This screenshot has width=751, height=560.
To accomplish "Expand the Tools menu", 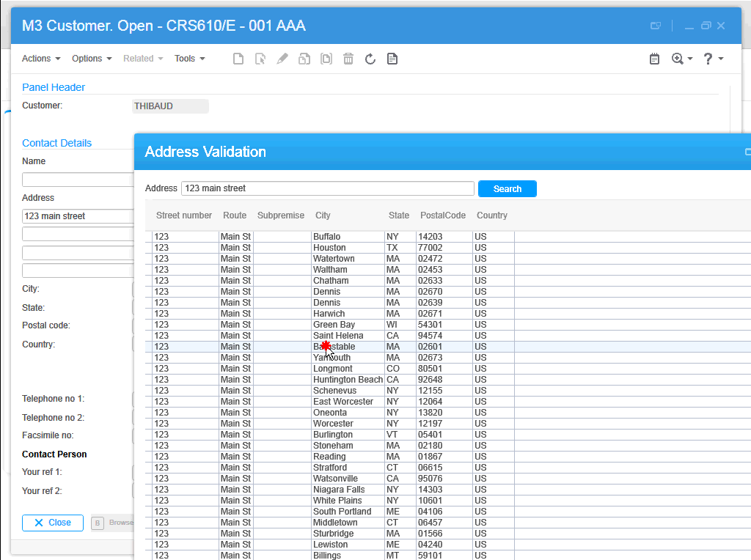I will (x=190, y=59).
